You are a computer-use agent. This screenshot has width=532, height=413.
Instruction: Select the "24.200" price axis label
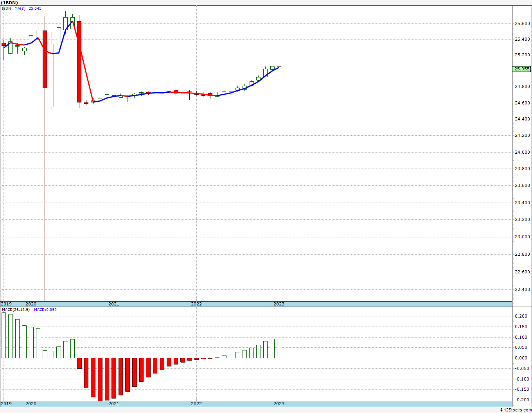522,135
